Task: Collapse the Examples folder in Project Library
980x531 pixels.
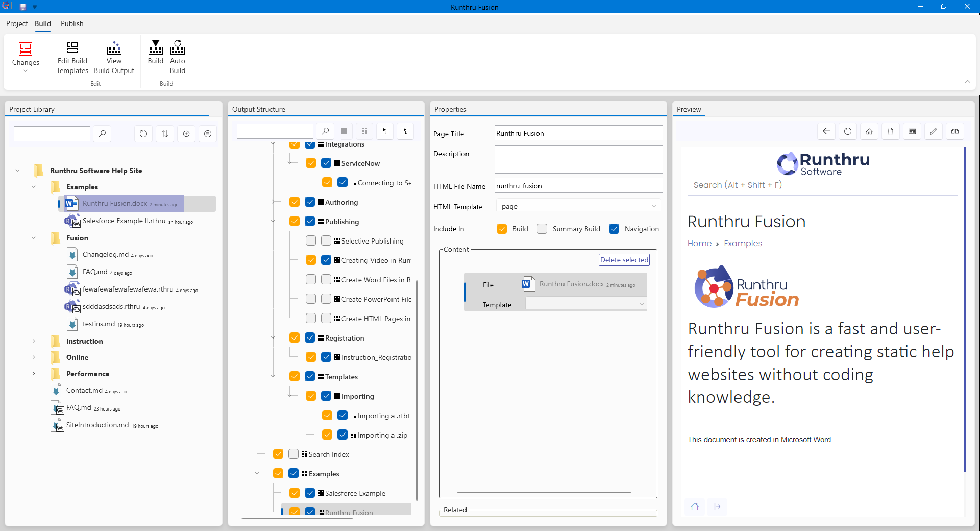Action: click(34, 187)
